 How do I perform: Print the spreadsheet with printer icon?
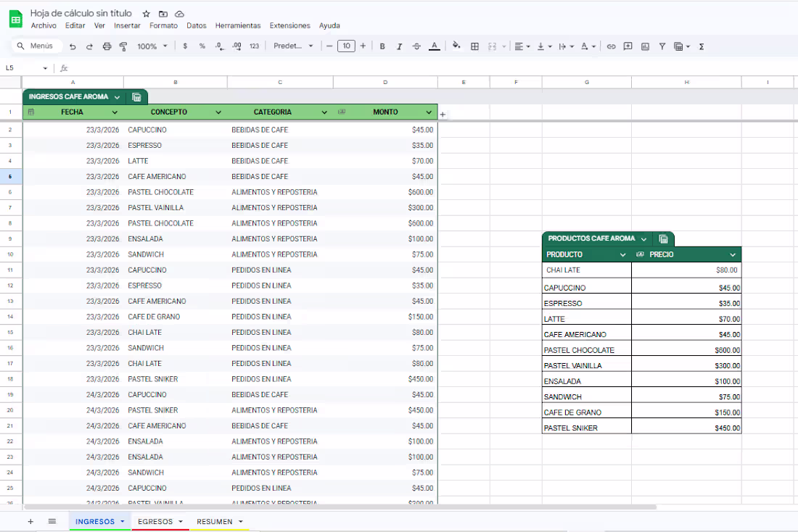[x=107, y=46]
